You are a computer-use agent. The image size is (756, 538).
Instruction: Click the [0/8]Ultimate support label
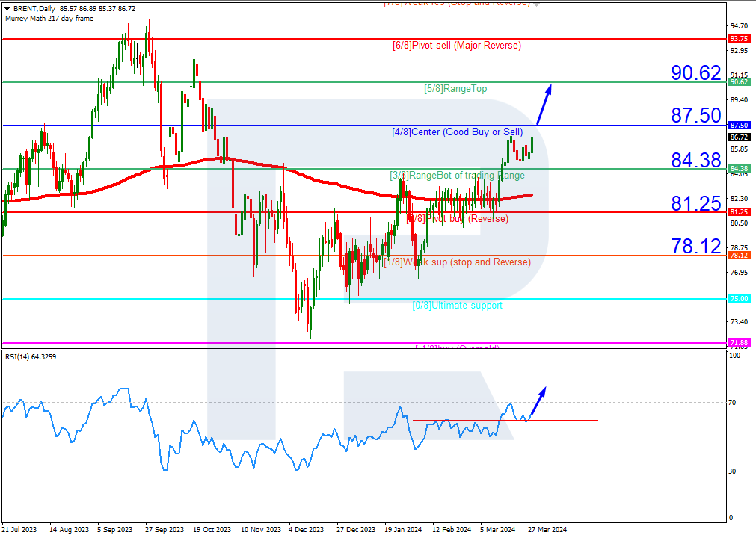click(x=458, y=306)
